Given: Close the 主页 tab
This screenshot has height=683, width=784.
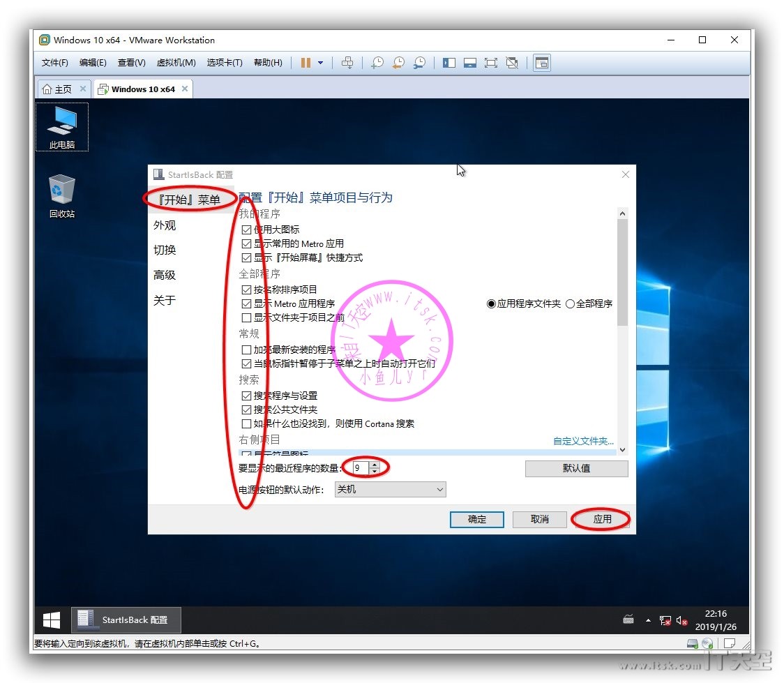Looking at the screenshot, I should tap(83, 89).
